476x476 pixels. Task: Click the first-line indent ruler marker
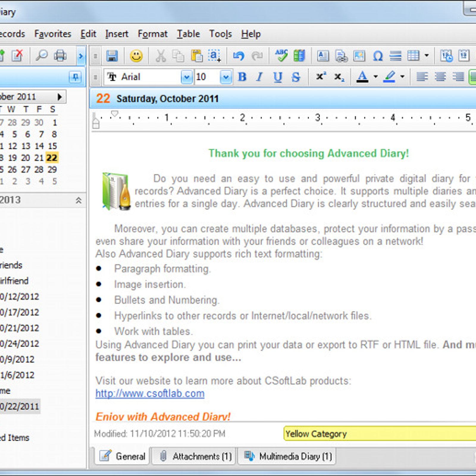point(115,113)
